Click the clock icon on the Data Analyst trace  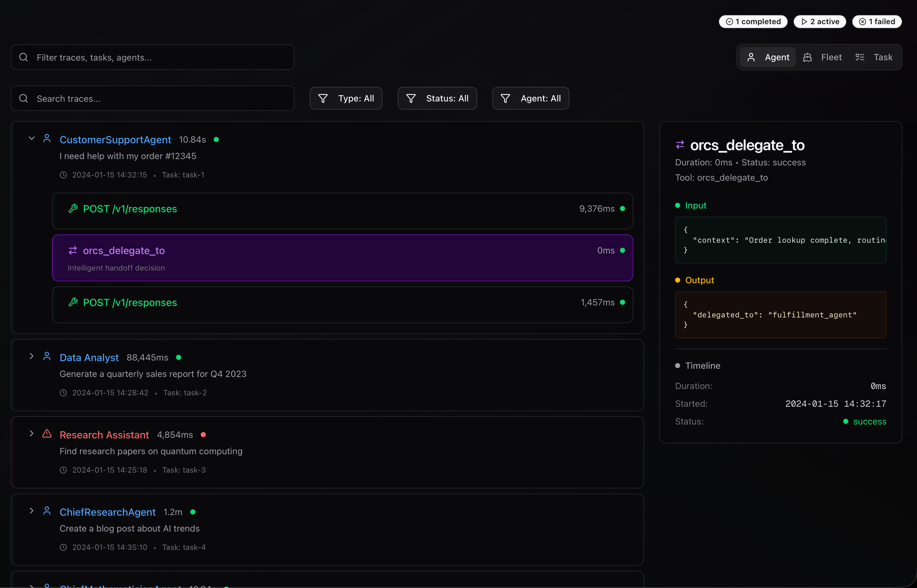[64, 392]
